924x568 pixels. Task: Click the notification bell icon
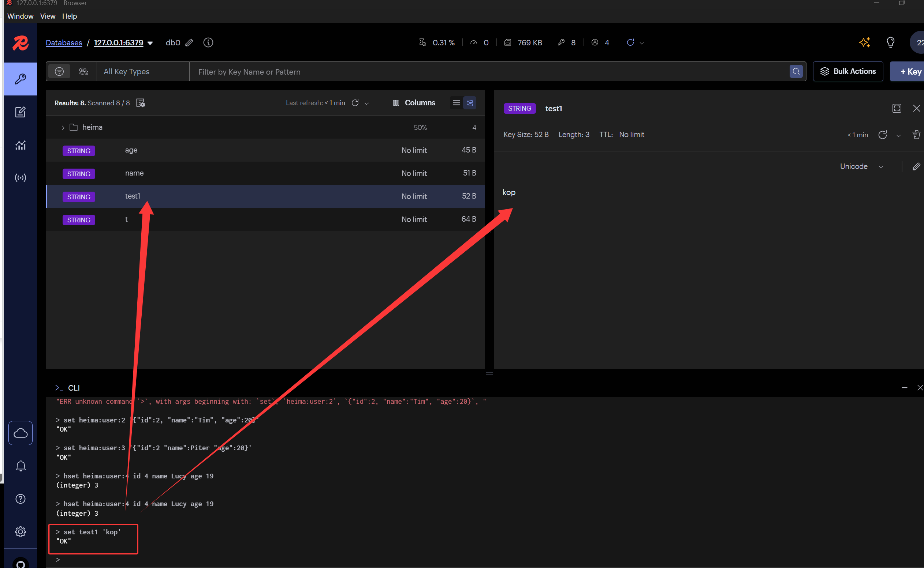tap(21, 466)
